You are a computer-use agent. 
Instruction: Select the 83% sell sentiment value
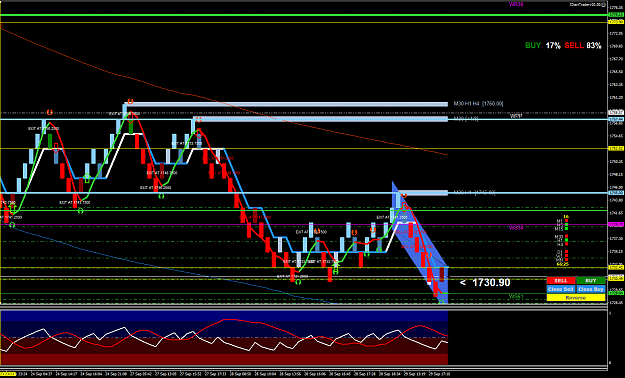pos(594,45)
